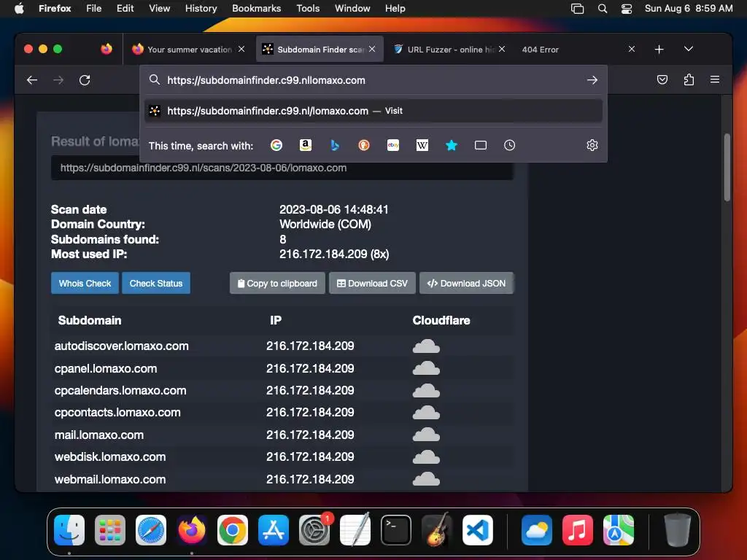Search this time with Google

pos(276,145)
